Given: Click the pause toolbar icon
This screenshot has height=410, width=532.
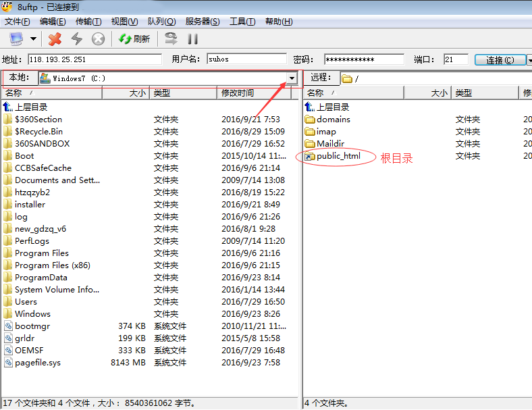Looking at the screenshot, I should (x=192, y=39).
